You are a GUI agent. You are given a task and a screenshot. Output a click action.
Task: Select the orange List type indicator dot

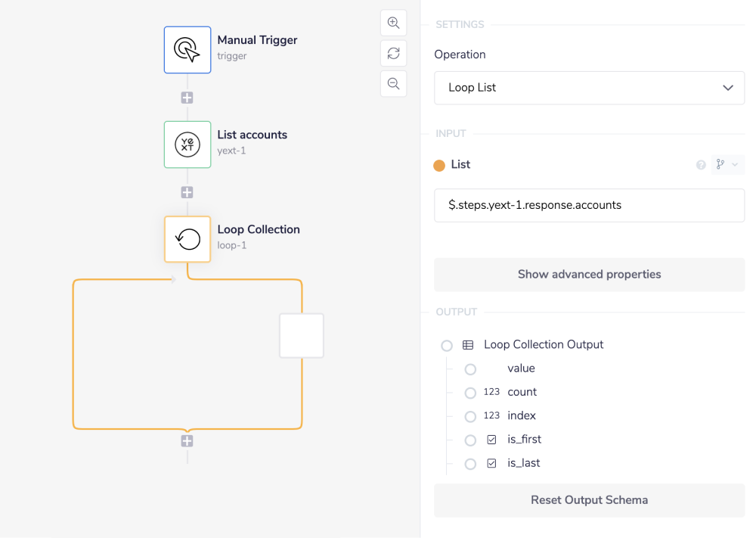[438, 163]
